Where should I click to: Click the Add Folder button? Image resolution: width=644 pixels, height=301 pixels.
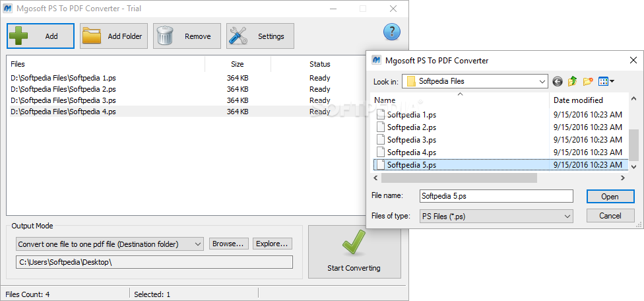[x=113, y=36]
